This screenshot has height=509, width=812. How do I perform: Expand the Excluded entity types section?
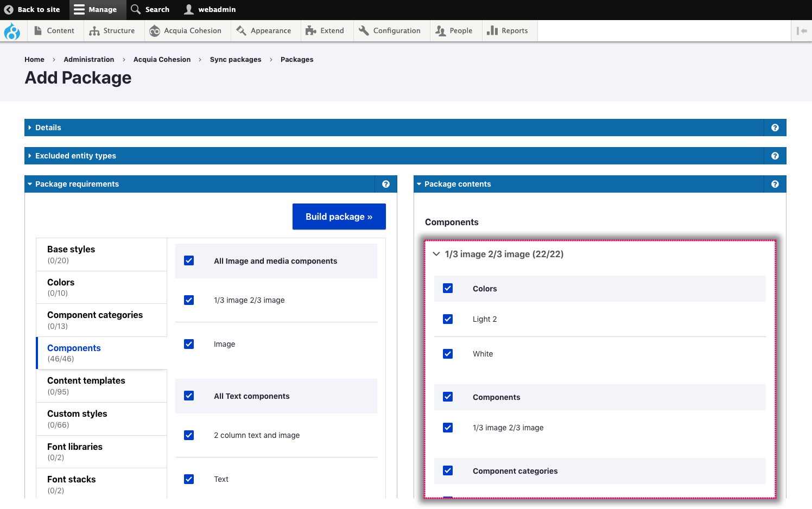(x=75, y=156)
